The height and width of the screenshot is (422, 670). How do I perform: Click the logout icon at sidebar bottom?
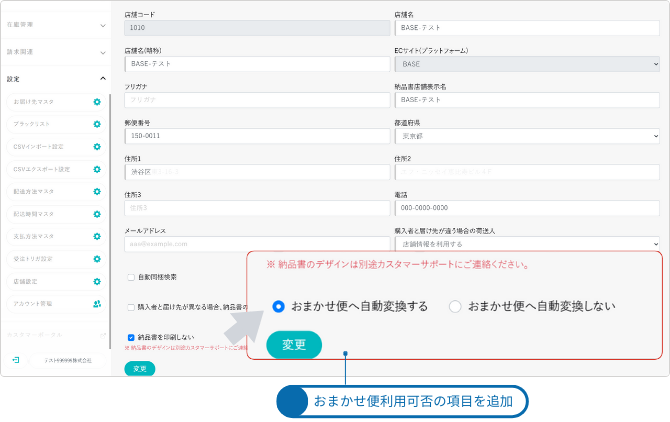pyautogui.click(x=15, y=358)
